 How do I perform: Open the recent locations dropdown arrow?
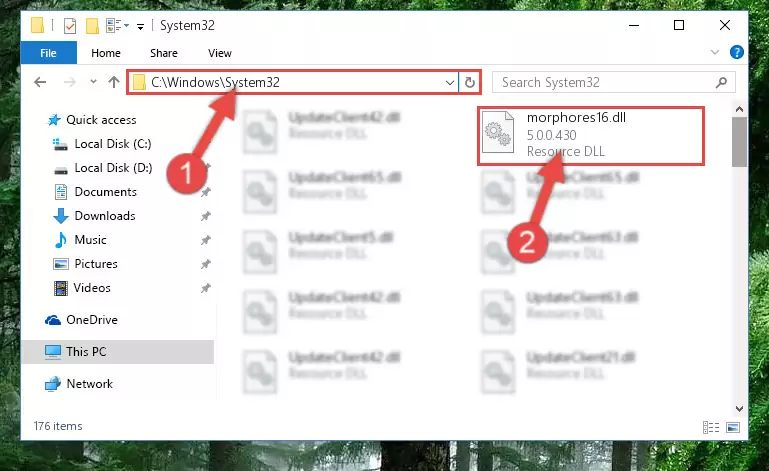[93, 82]
